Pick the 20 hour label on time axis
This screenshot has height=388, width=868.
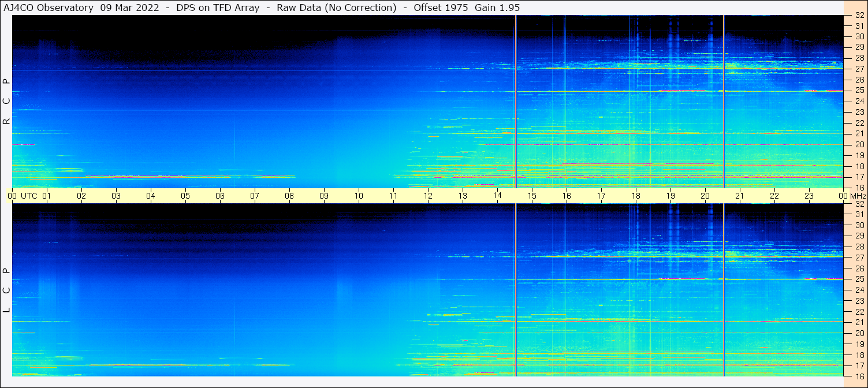[x=705, y=196]
